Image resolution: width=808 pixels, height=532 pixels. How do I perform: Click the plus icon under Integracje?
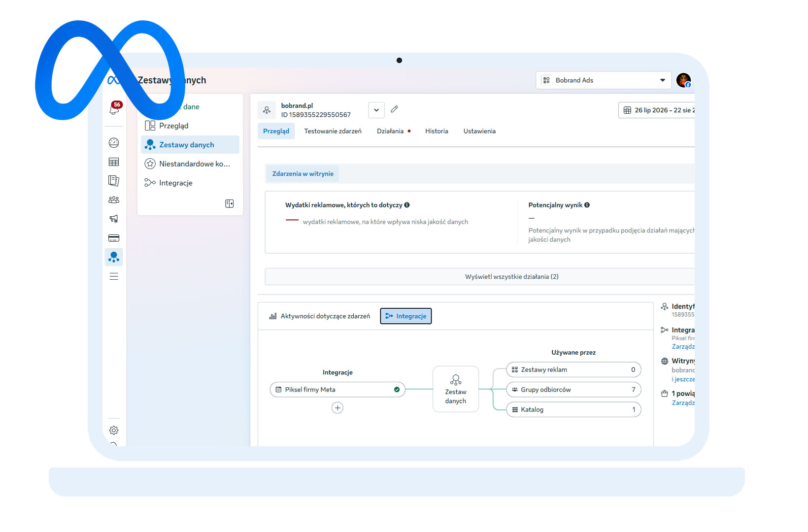337,408
